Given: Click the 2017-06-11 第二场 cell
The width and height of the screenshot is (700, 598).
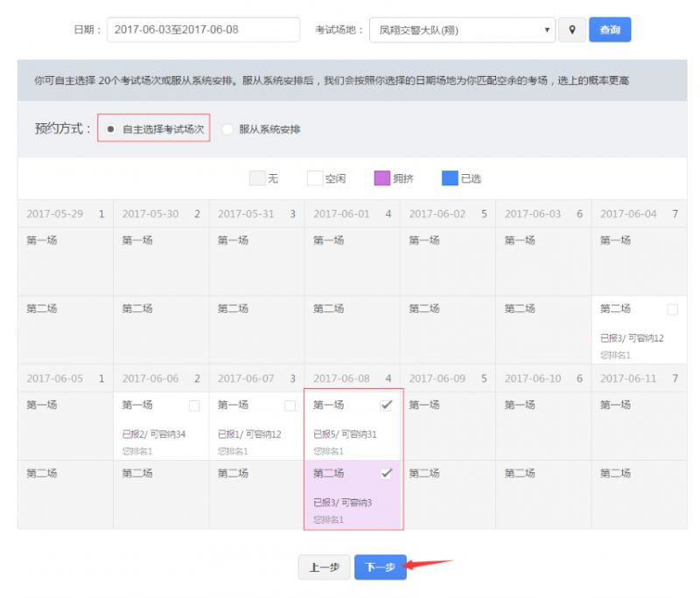Looking at the screenshot, I should [639, 494].
